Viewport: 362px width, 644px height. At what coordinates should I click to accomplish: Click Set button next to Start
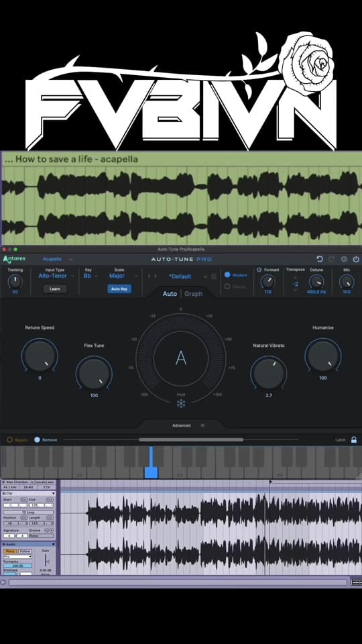24,500
